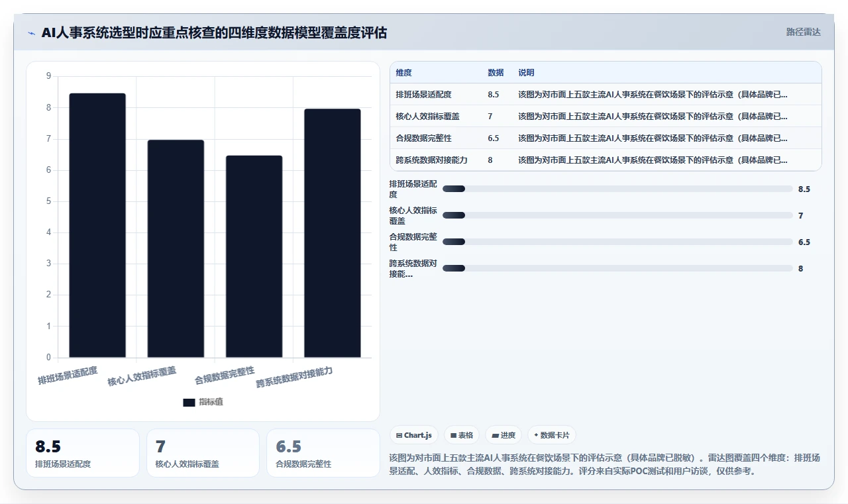Select the 合规数据完整性 table row cell

pyautogui.click(x=423, y=138)
